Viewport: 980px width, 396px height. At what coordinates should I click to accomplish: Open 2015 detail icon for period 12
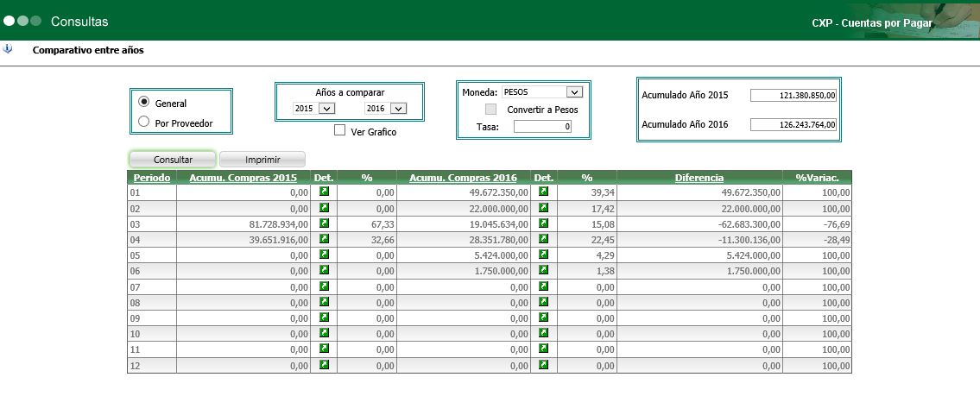pos(324,364)
